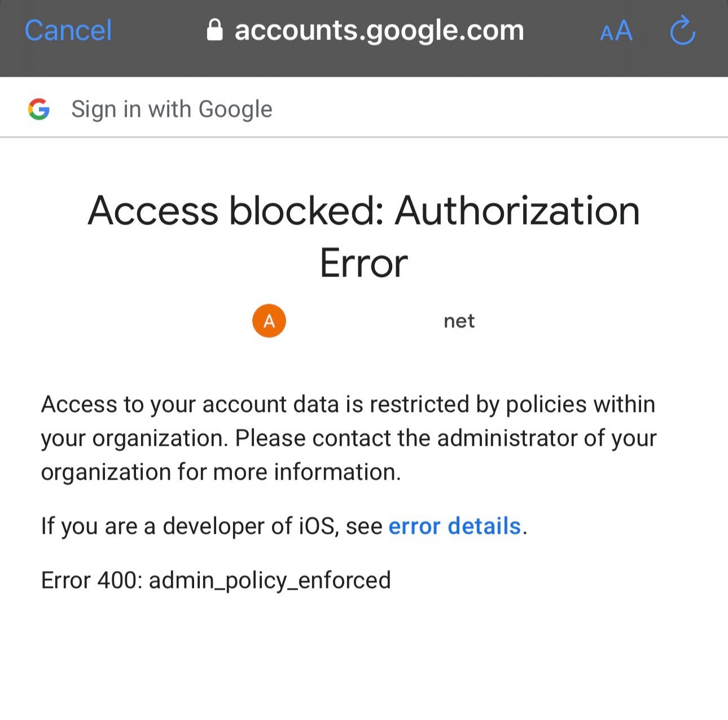
Task: Click the word administrator in the message
Action: [507, 438]
